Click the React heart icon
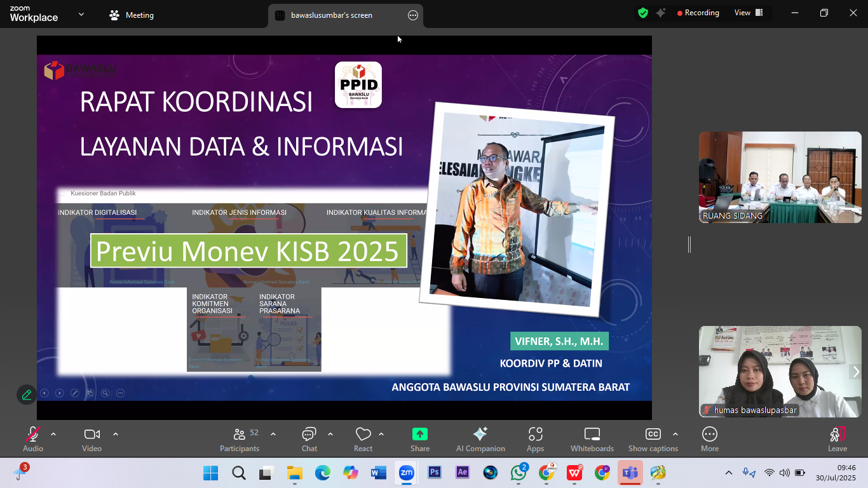Screen dimensions: 868x488 click(363, 435)
